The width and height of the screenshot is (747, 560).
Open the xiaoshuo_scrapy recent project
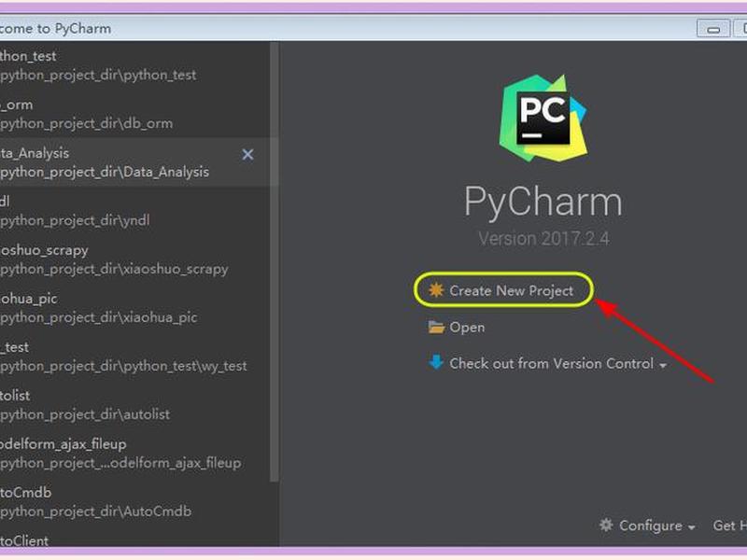(134, 259)
